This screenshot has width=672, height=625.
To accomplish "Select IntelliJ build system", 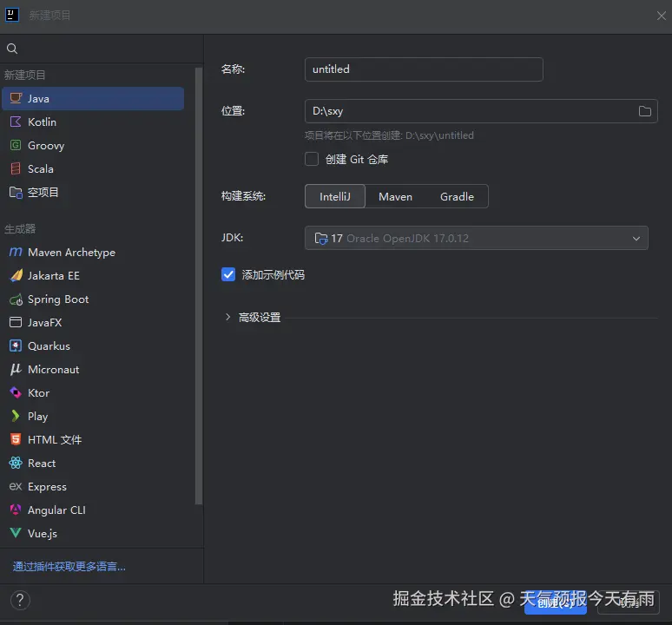I will pyautogui.click(x=335, y=197).
